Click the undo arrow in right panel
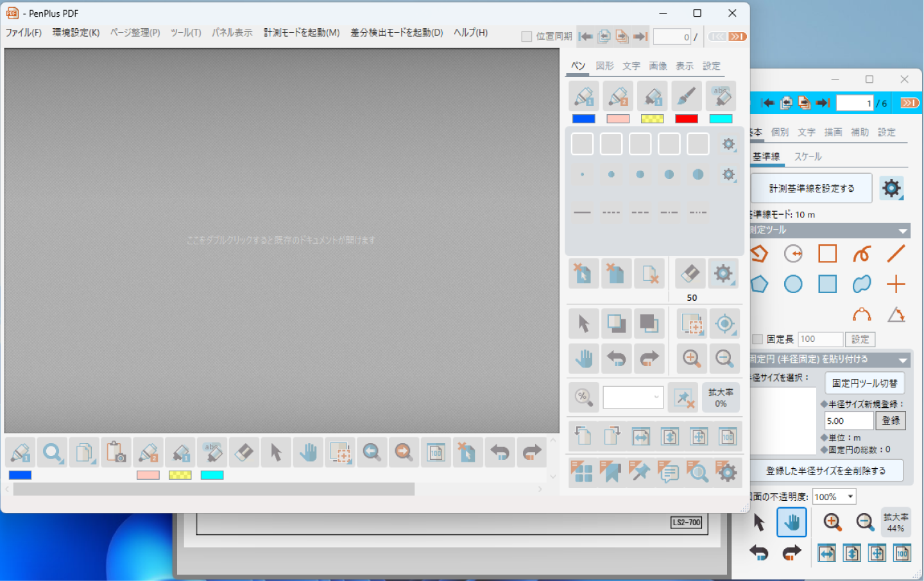The width and height of the screenshot is (924, 581). 617,358
